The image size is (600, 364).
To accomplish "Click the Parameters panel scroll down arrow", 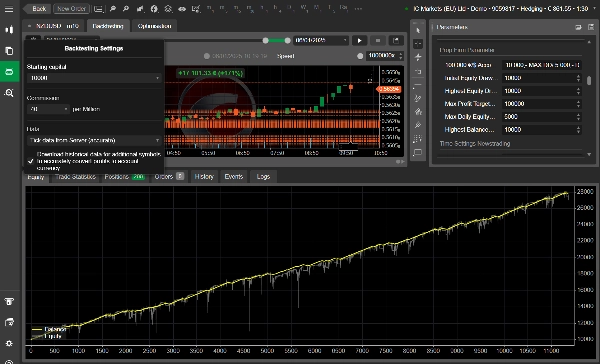I will pos(589,154).
